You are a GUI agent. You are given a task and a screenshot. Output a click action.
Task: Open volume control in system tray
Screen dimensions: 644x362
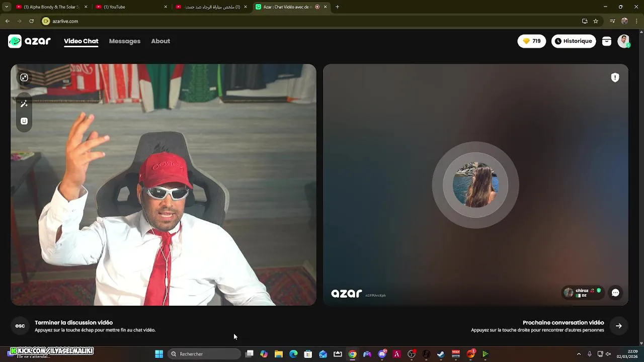(x=609, y=354)
